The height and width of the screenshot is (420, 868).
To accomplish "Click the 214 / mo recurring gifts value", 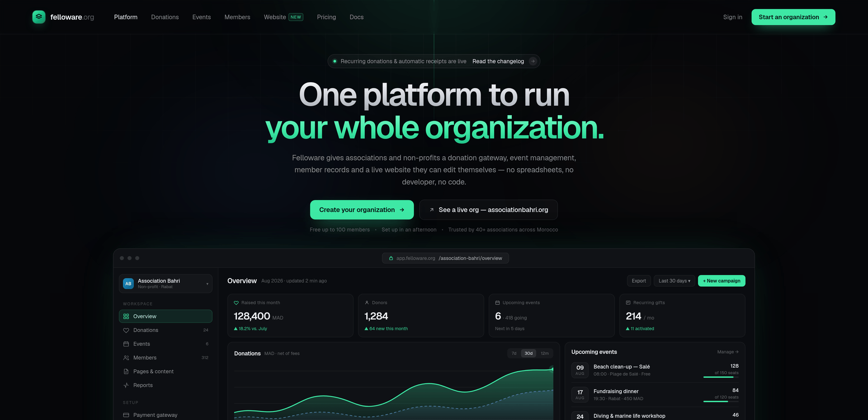I will pos(640,316).
